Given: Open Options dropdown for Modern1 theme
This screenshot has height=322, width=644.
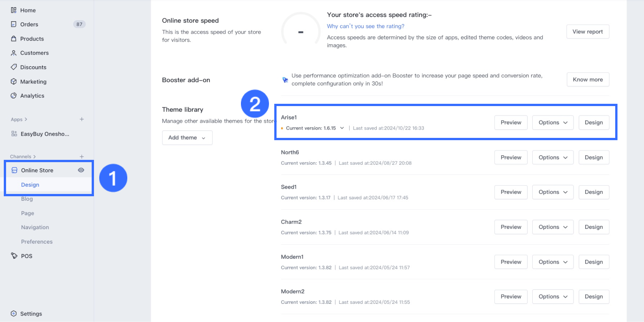Looking at the screenshot, I should point(553,262).
